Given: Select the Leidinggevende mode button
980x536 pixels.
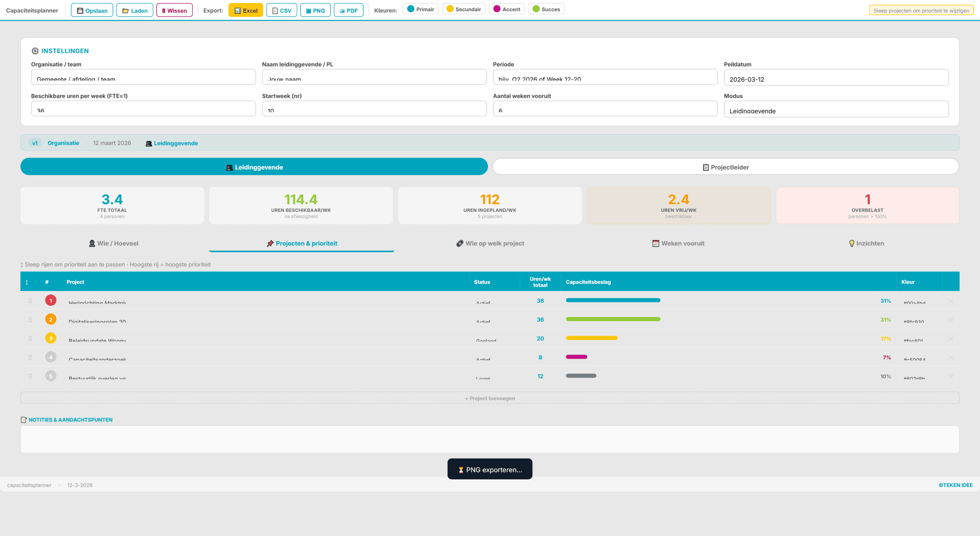Looking at the screenshot, I should pyautogui.click(x=254, y=167).
